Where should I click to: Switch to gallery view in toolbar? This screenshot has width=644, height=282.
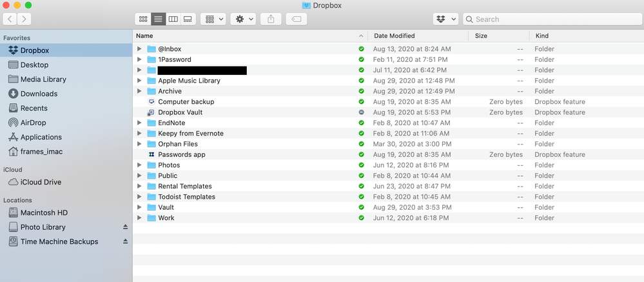click(x=188, y=19)
